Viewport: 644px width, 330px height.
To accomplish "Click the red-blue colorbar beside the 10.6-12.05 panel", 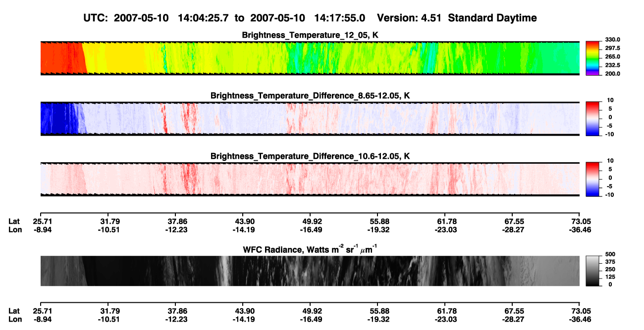I will [x=592, y=179].
